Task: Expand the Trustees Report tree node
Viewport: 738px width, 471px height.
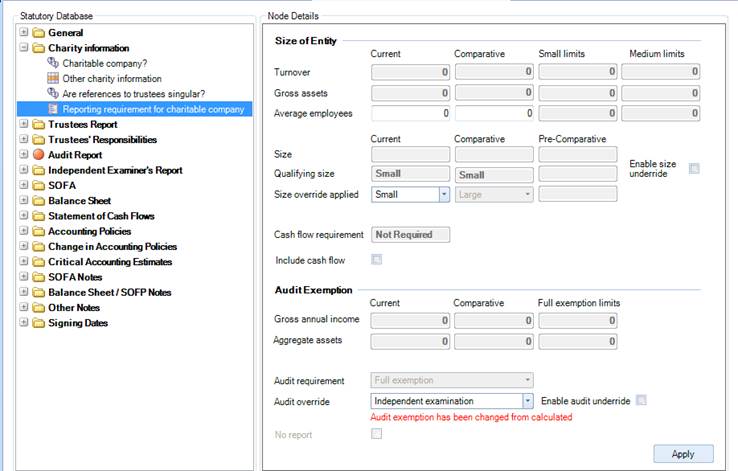Action: [24, 125]
